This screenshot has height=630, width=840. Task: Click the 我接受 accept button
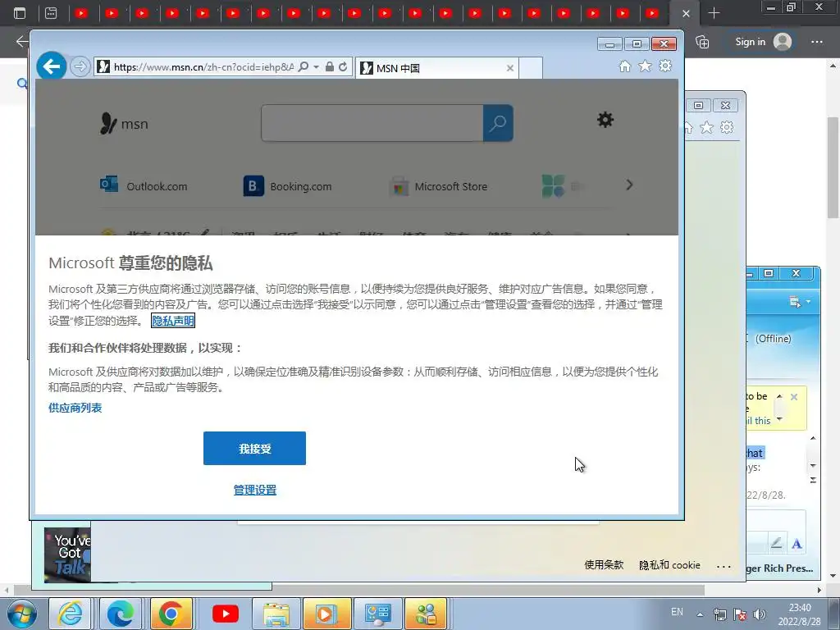[x=254, y=449]
